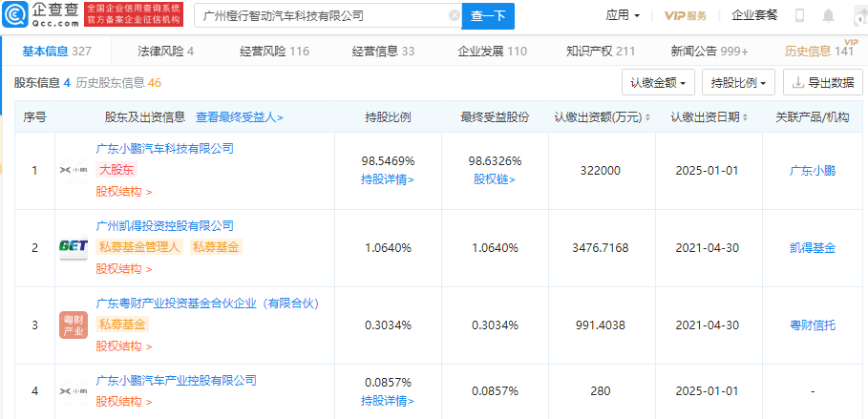
Task: Open the mobile phone app icon
Action: point(799,15)
